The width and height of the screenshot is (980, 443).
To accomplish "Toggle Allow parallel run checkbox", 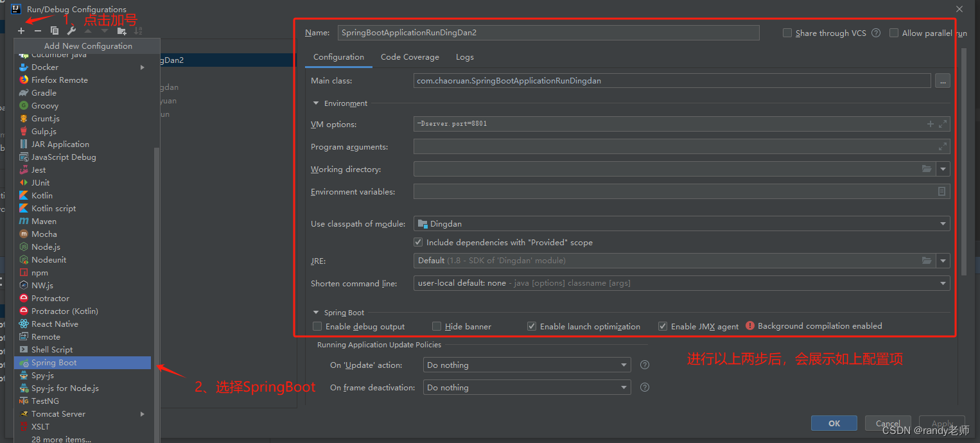I will click(894, 33).
